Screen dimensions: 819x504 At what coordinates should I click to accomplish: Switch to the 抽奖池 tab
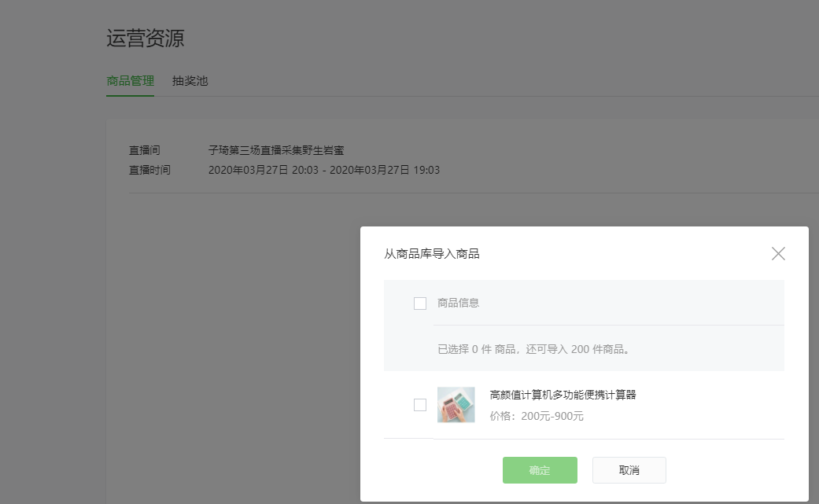tap(190, 81)
